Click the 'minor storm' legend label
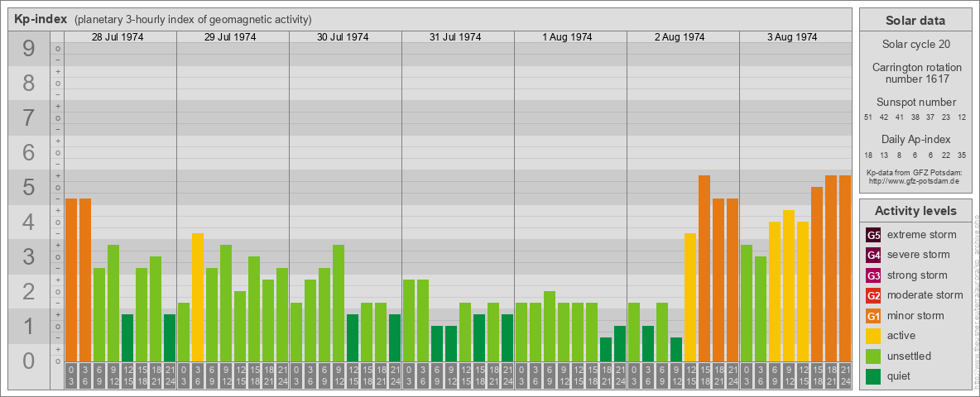 pyautogui.click(x=916, y=316)
